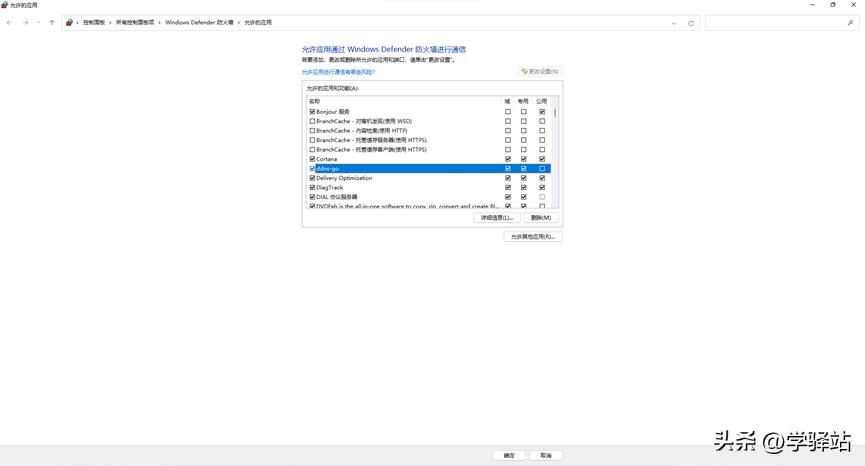Navigate to 所有控制面板项 breadcrumb
Viewport: 865px width, 466px height.
135,23
